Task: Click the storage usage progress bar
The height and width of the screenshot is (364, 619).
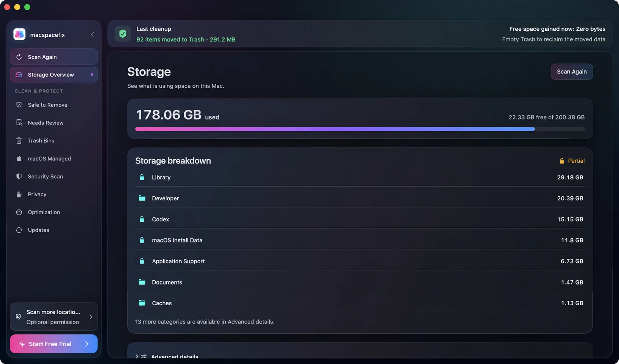Action: pos(360,129)
